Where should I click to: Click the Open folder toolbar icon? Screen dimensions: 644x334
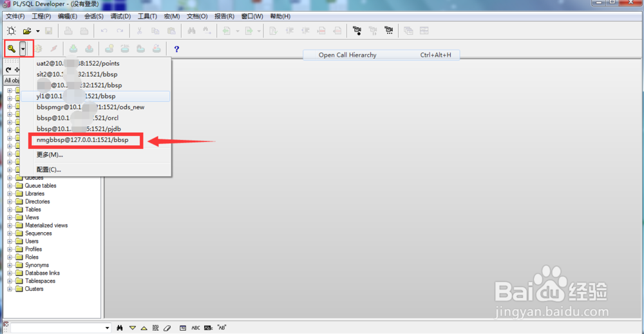(27, 30)
